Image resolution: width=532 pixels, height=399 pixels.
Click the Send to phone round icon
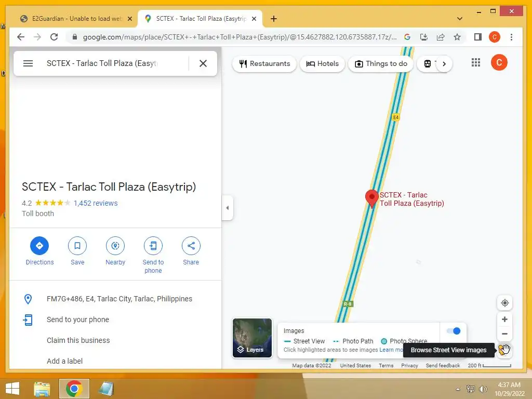tap(153, 246)
